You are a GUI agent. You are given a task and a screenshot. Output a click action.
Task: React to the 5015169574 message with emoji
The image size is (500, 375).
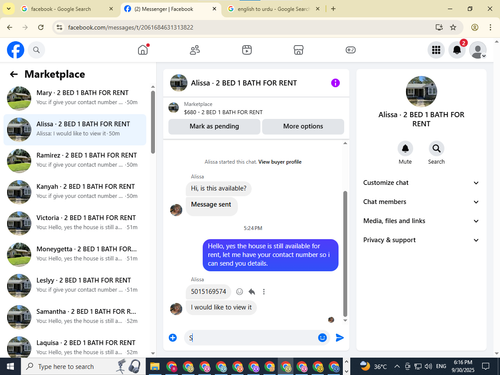point(239,292)
